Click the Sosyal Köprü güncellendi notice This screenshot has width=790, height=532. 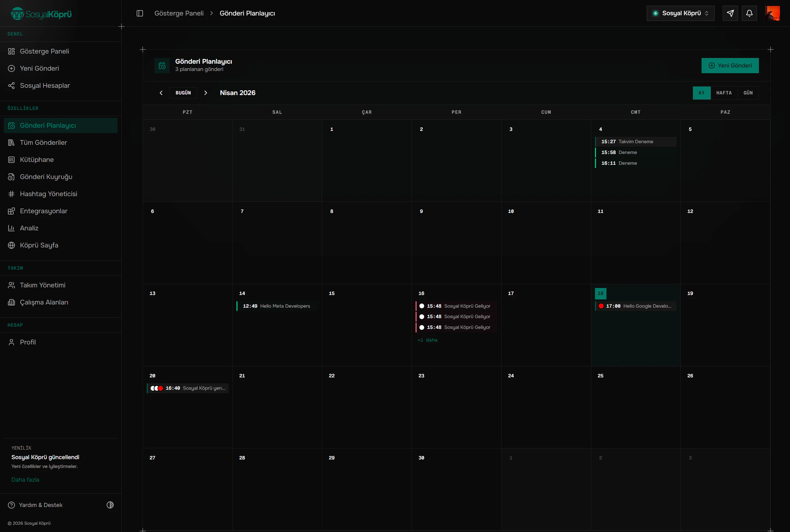tap(45, 457)
